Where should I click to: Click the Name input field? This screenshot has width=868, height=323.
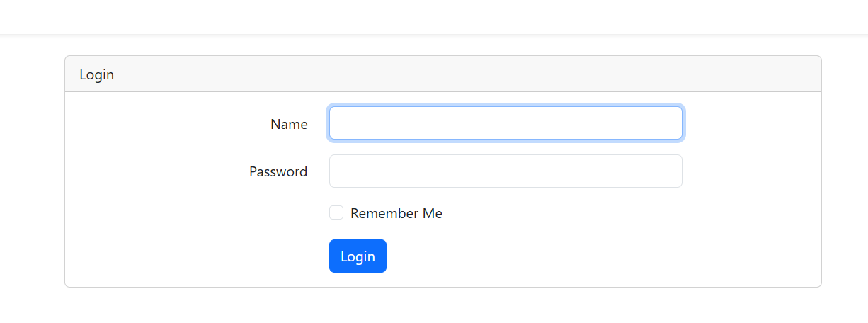506,123
